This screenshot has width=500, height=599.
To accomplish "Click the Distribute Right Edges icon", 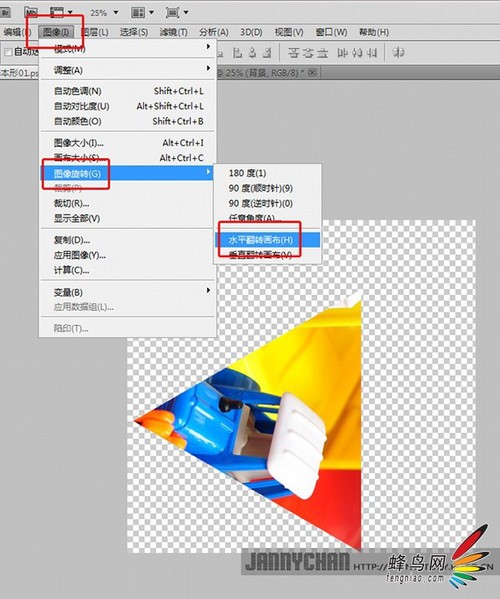I will tap(372, 52).
